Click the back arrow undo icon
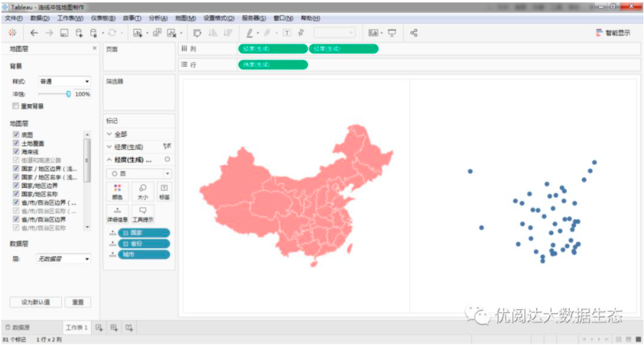 point(34,33)
